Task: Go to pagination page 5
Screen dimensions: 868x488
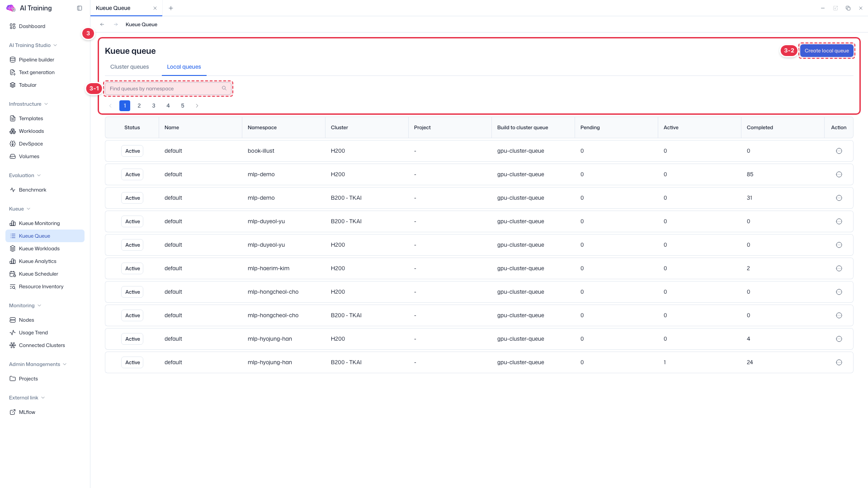Action: (183, 106)
